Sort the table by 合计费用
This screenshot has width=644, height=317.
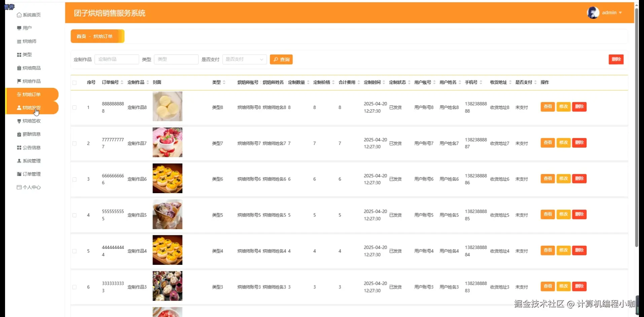click(x=359, y=82)
